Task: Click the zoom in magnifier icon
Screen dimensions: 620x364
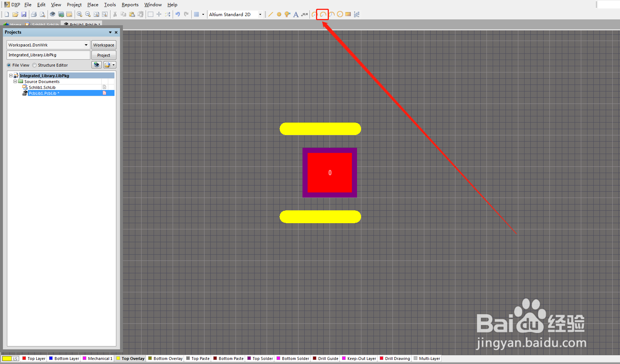Action: 79,14
